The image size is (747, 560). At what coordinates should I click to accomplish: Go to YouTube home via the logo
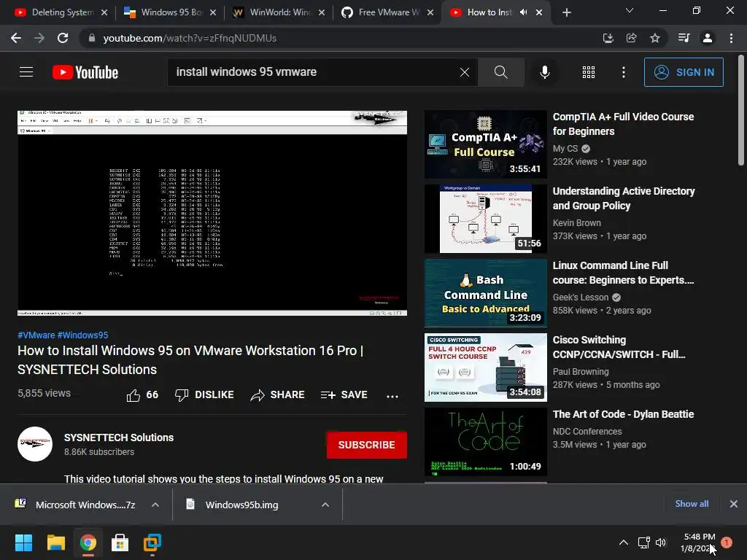pyautogui.click(x=85, y=72)
